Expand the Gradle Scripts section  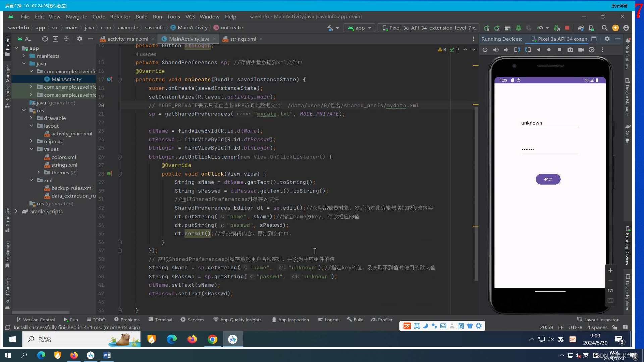pos(16,211)
